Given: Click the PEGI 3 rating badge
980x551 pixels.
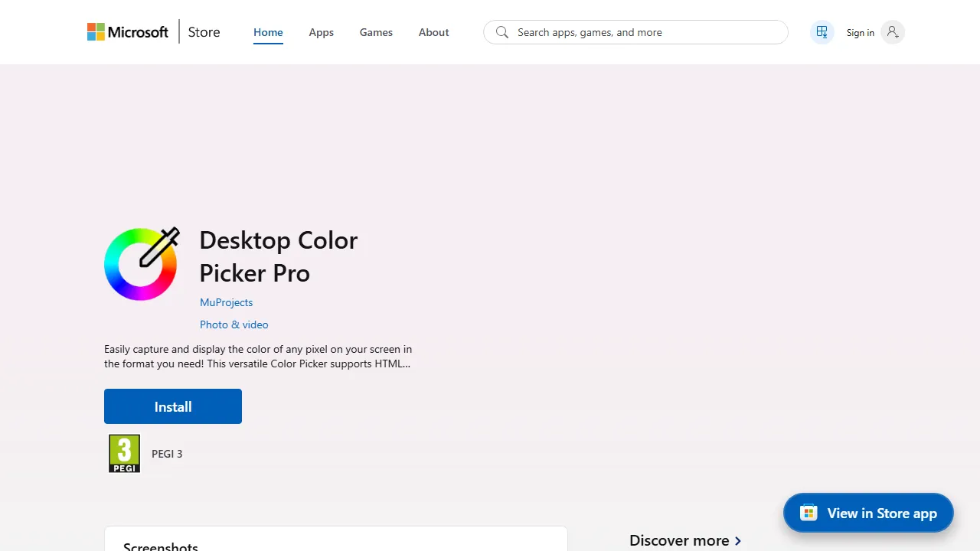Looking at the screenshot, I should pyautogui.click(x=124, y=453).
